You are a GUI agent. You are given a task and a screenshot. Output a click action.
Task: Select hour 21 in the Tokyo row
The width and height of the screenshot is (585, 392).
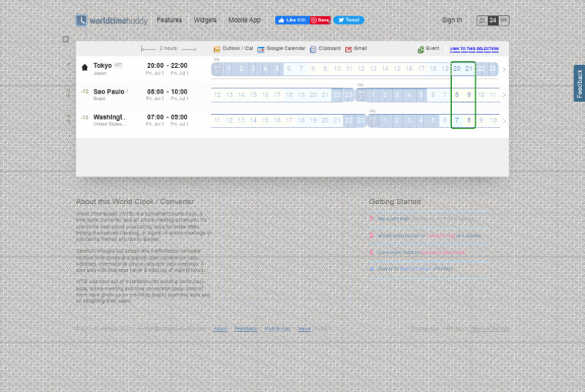468,69
